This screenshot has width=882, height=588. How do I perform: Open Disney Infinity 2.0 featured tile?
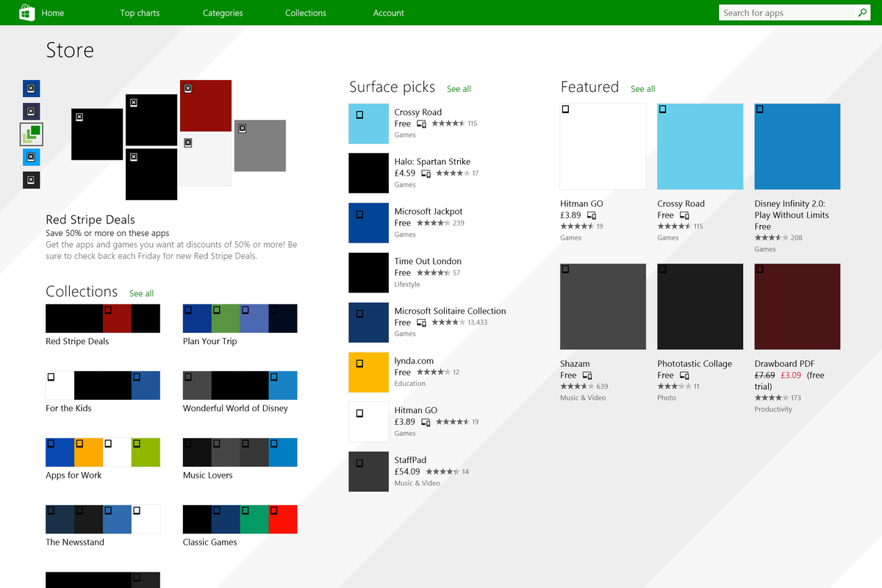click(x=797, y=146)
